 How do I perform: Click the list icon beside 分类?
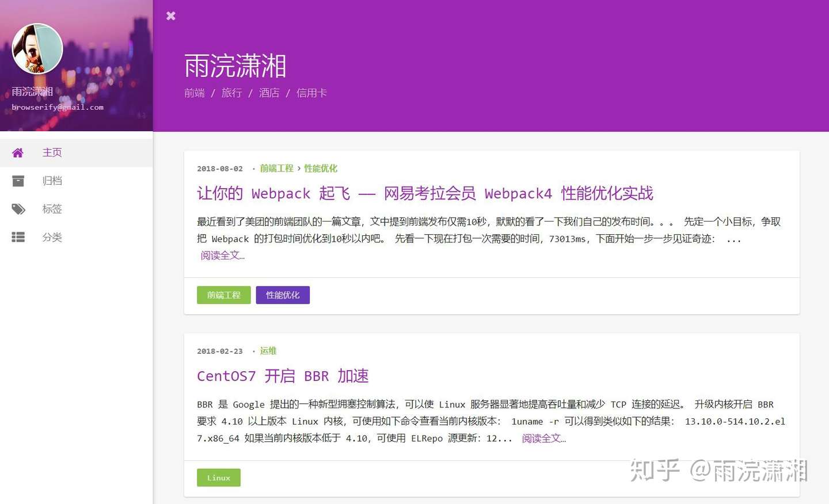coord(18,237)
